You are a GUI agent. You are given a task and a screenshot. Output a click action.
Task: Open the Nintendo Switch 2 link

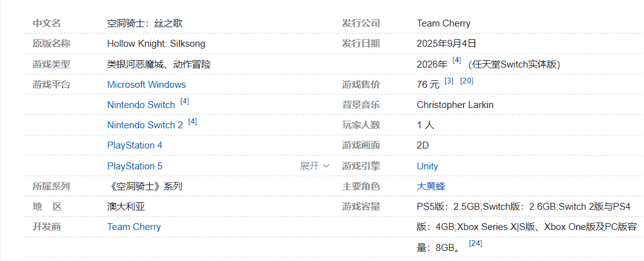tap(145, 125)
